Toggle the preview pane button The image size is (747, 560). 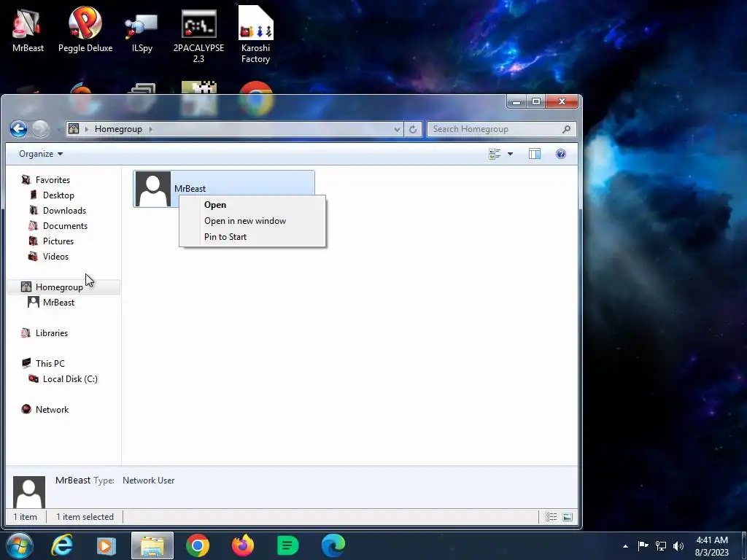point(535,154)
